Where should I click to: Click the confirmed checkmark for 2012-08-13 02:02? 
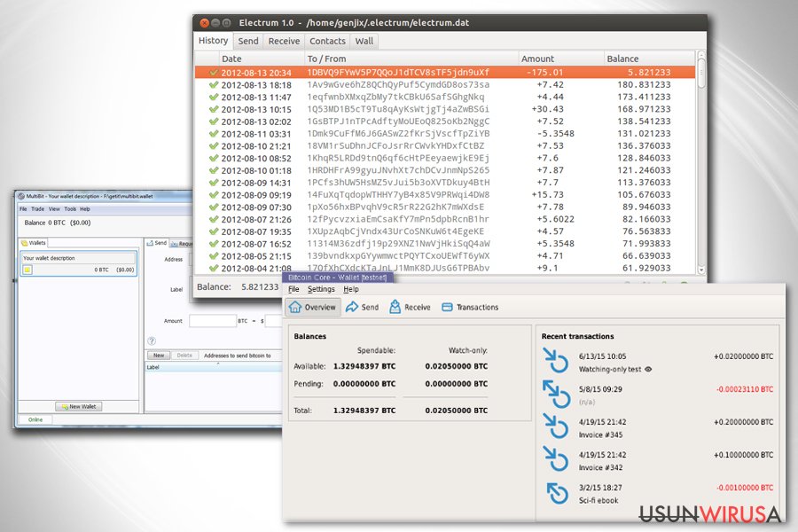pyautogui.click(x=214, y=121)
